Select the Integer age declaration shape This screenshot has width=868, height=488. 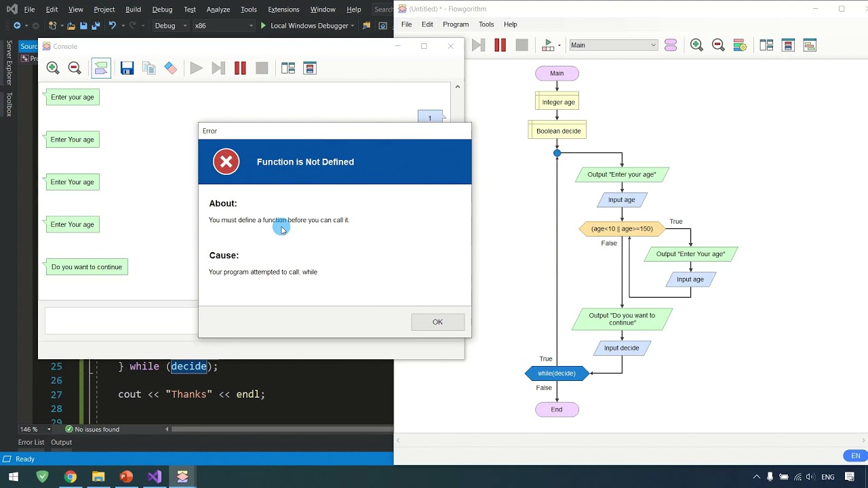click(558, 102)
